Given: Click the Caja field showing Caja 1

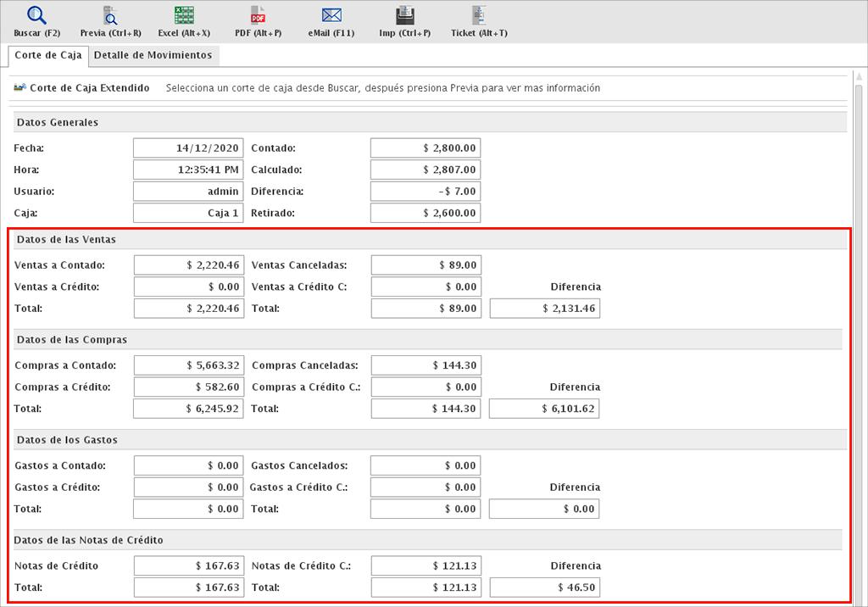Looking at the screenshot, I should [x=188, y=214].
